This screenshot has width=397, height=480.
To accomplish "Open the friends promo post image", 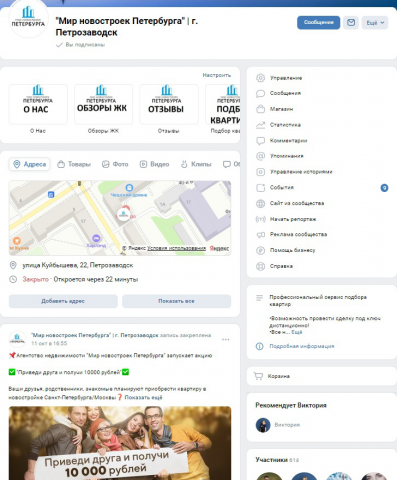I will click(x=120, y=443).
